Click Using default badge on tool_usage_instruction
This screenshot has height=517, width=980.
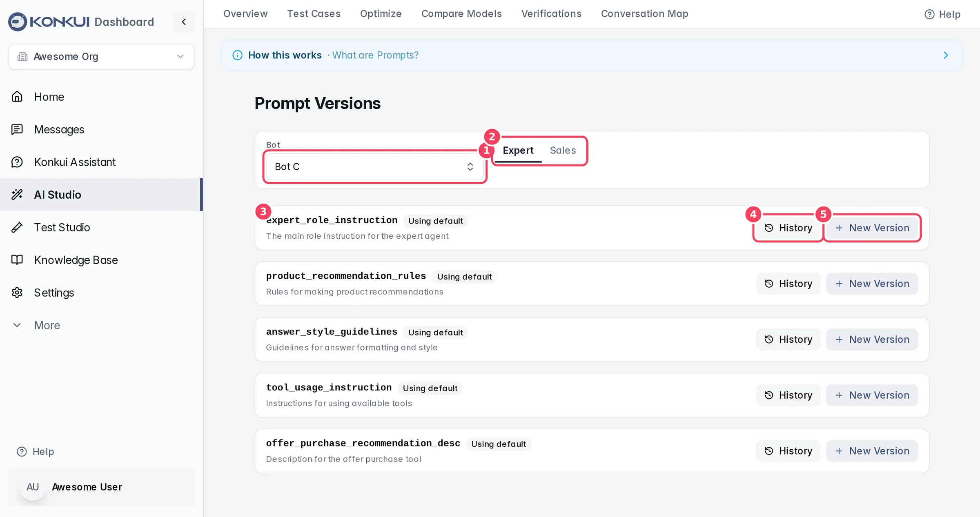tap(430, 388)
